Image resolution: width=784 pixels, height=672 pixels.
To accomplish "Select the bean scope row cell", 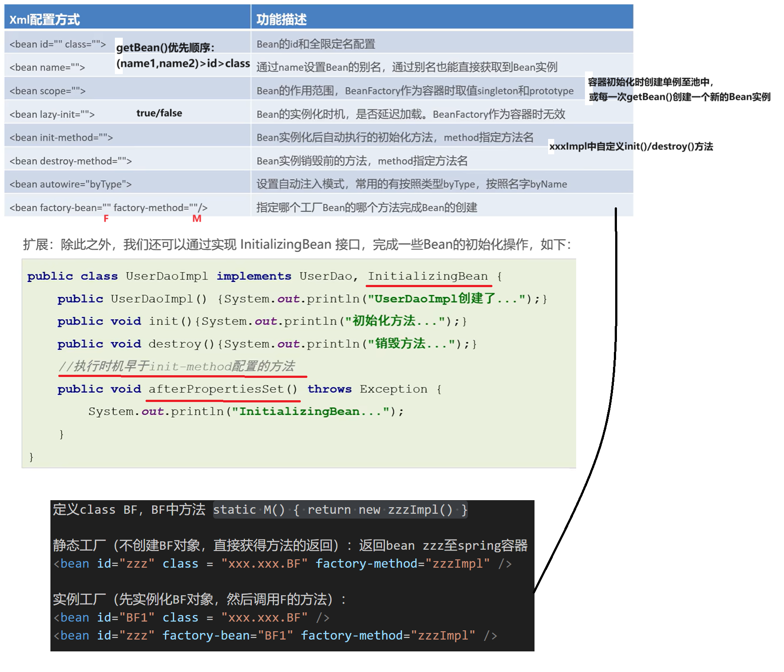I will 127,91.
